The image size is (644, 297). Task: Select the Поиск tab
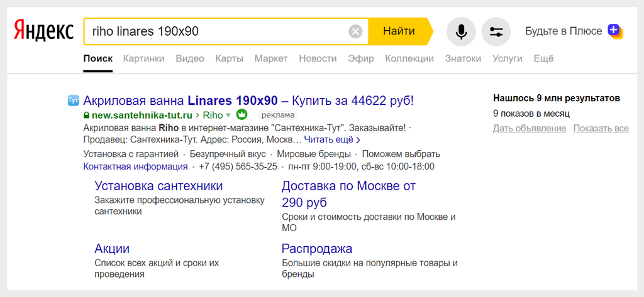click(x=97, y=58)
